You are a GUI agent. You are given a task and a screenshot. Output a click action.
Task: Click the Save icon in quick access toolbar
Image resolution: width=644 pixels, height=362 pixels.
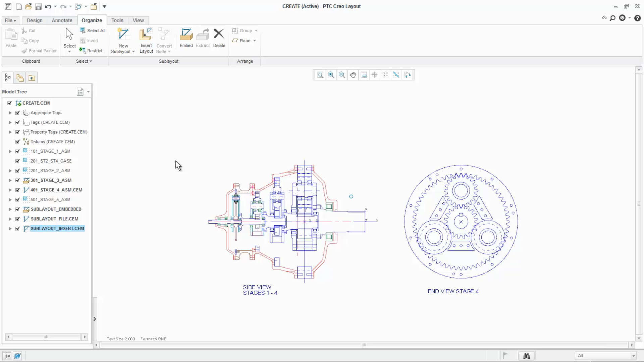[38, 6]
